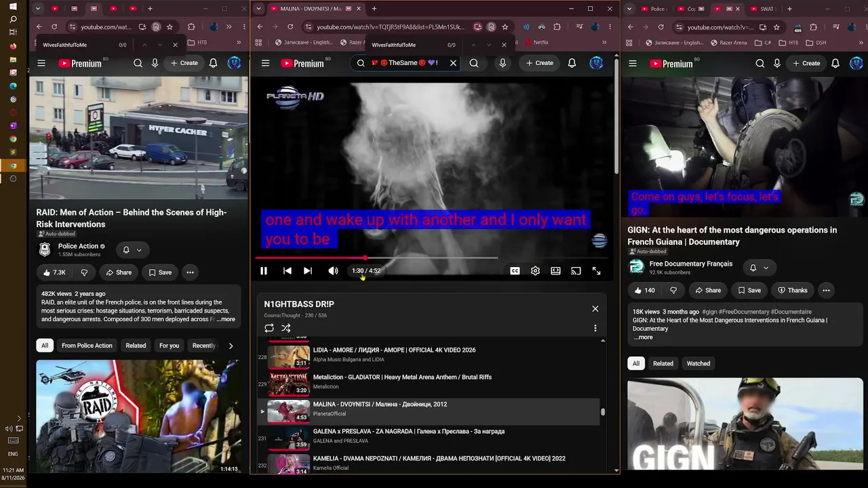Show more filter chips after Recently

pos(231,346)
